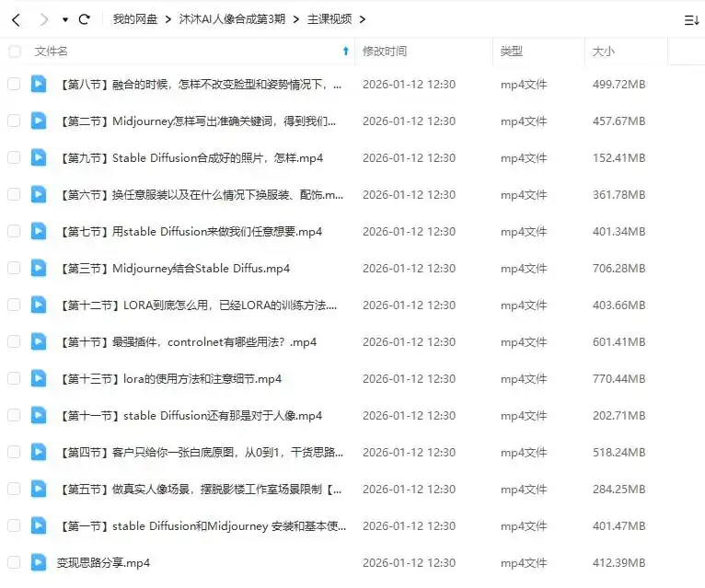Check the box for 第十三节 lora video
Image resolution: width=705 pixels, height=588 pixels.
click(x=14, y=378)
